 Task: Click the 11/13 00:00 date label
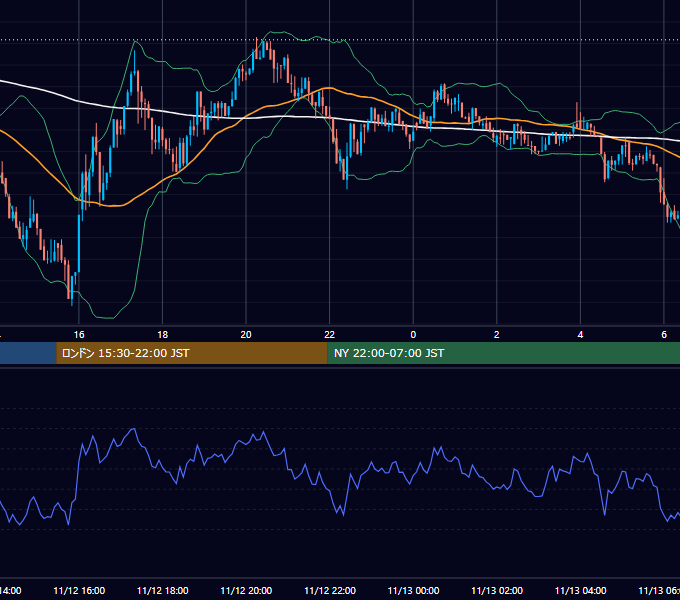pos(413,591)
